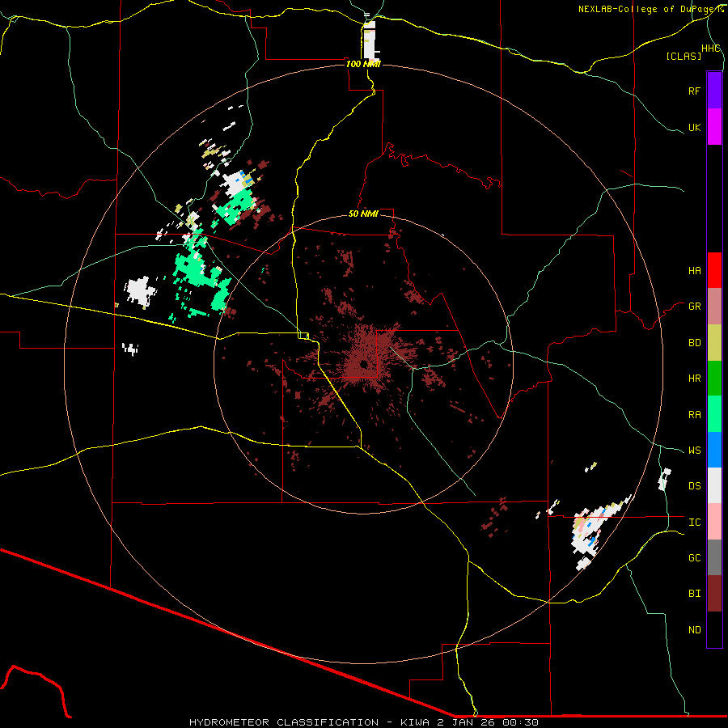Click the radar site center dot
The image size is (728, 728).
coord(364,363)
